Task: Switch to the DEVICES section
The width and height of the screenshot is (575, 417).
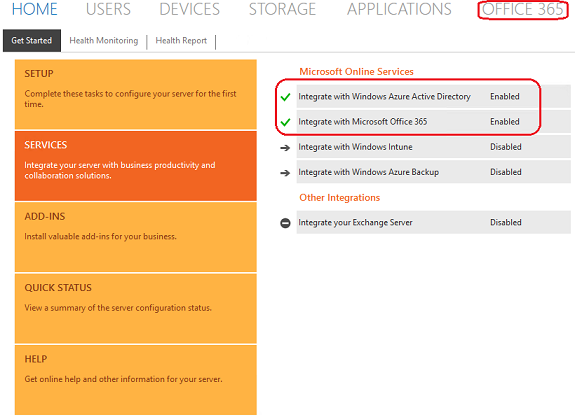Action: (x=190, y=9)
